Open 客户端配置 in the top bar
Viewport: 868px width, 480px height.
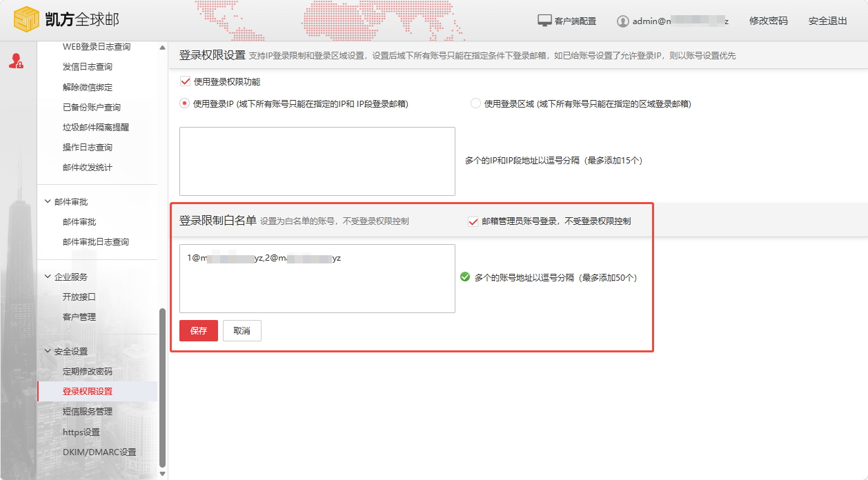pyautogui.click(x=575, y=21)
